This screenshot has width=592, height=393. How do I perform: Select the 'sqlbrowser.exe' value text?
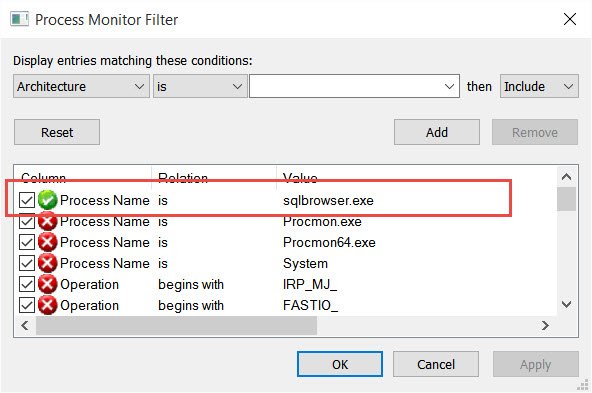click(328, 200)
